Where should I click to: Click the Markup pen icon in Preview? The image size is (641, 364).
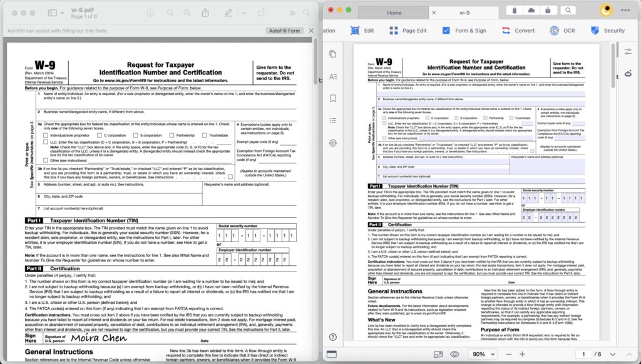click(x=228, y=13)
